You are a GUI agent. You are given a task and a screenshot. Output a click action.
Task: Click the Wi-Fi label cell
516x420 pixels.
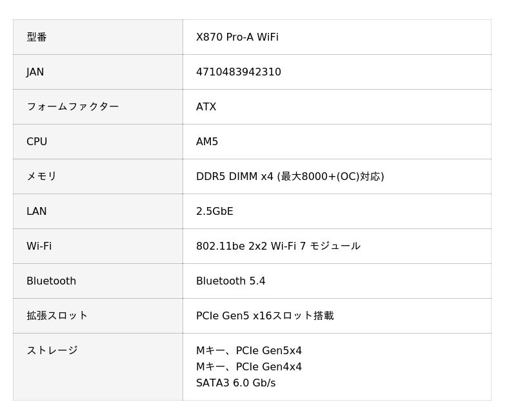(39, 246)
